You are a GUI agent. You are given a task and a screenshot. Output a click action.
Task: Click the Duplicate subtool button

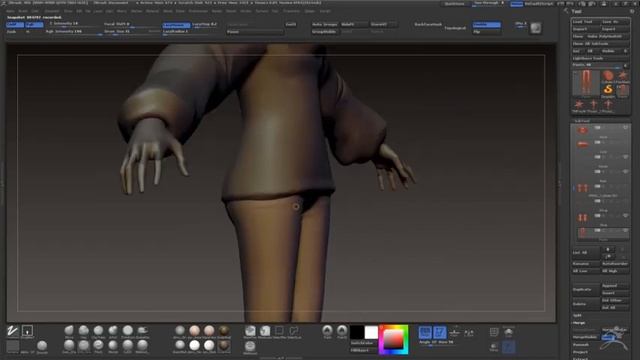pos(586,289)
